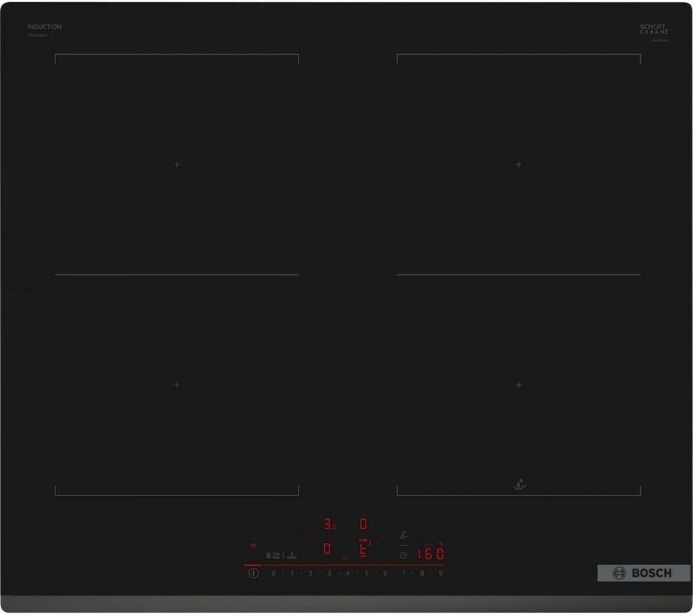Select the rear-right zone display showing 0

[x=363, y=524]
